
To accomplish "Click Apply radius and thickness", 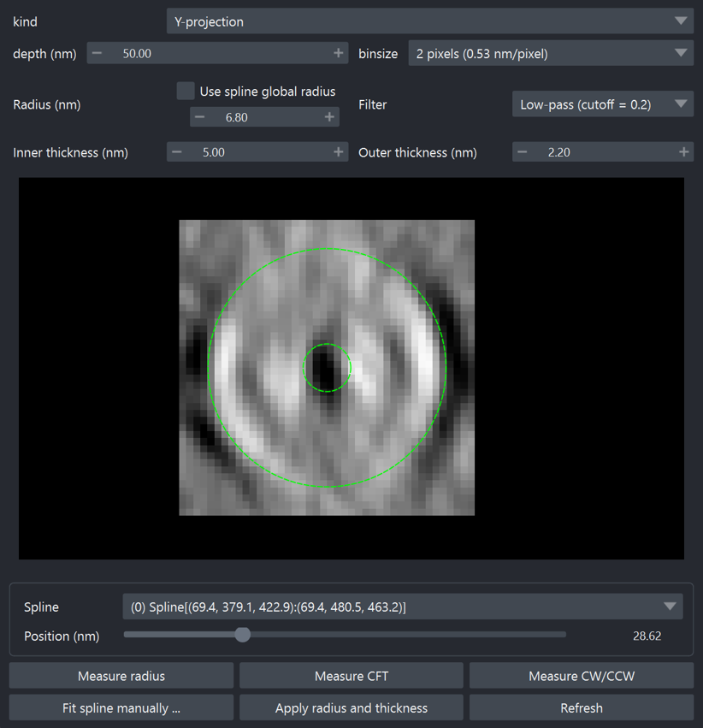I will click(x=351, y=708).
